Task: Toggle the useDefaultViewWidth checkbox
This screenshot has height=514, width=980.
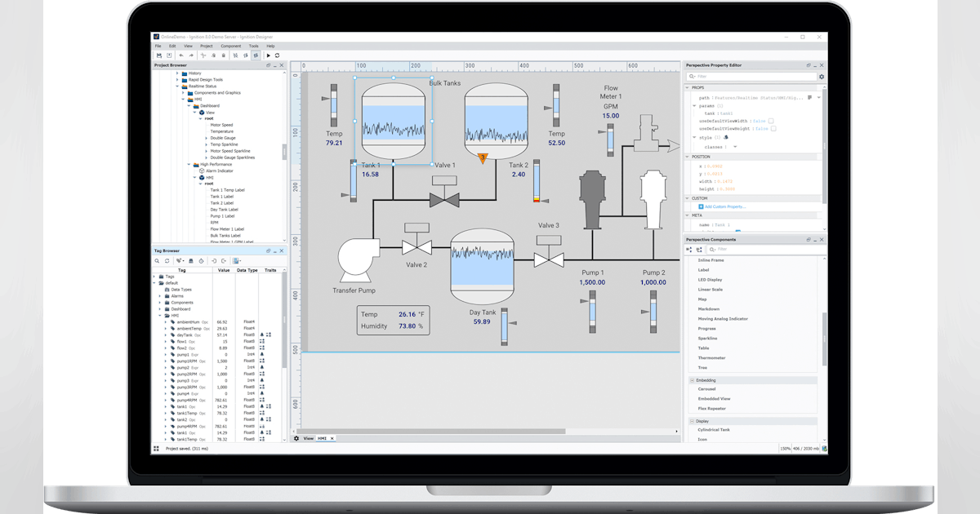Action: pos(771,121)
